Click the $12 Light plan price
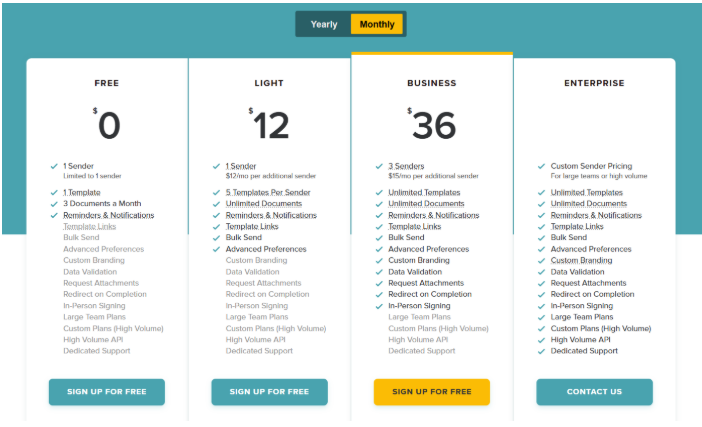Image resolution: width=702 pixels, height=427 pixels. pyautogui.click(x=269, y=125)
